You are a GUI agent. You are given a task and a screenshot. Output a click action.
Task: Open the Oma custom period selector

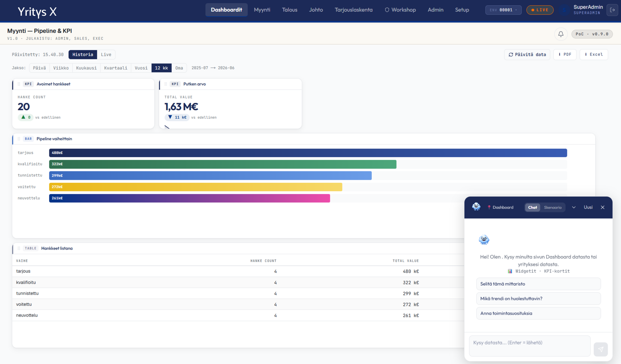(x=179, y=68)
